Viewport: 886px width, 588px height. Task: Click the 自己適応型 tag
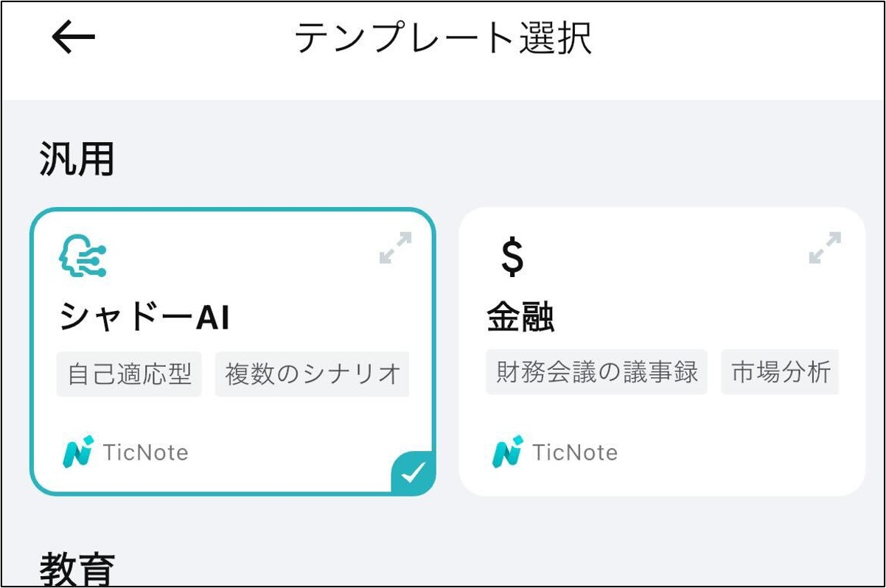[128, 374]
